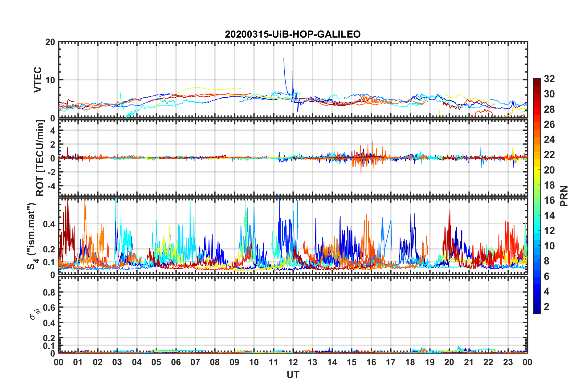The height and width of the screenshot is (392, 586).
Task: Click sigma-phi panel y-axis tick 0.4
Action: (49, 323)
